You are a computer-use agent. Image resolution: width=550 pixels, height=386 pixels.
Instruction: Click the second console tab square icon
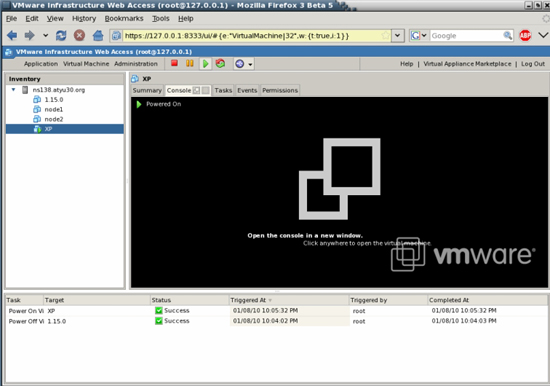206,91
